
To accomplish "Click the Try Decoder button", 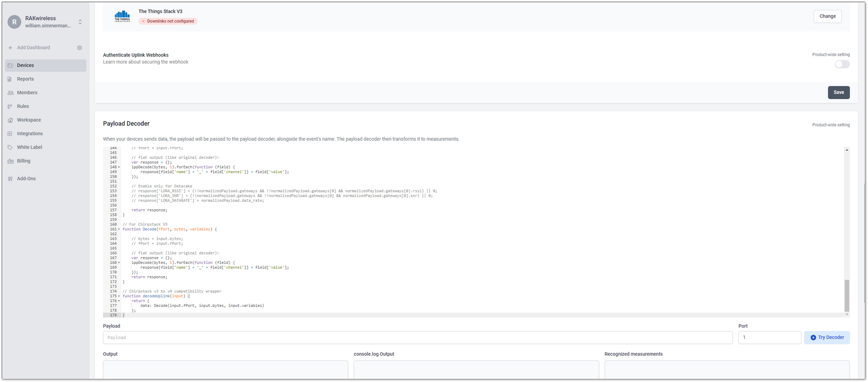I will pyautogui.click(x=827, y=338).
